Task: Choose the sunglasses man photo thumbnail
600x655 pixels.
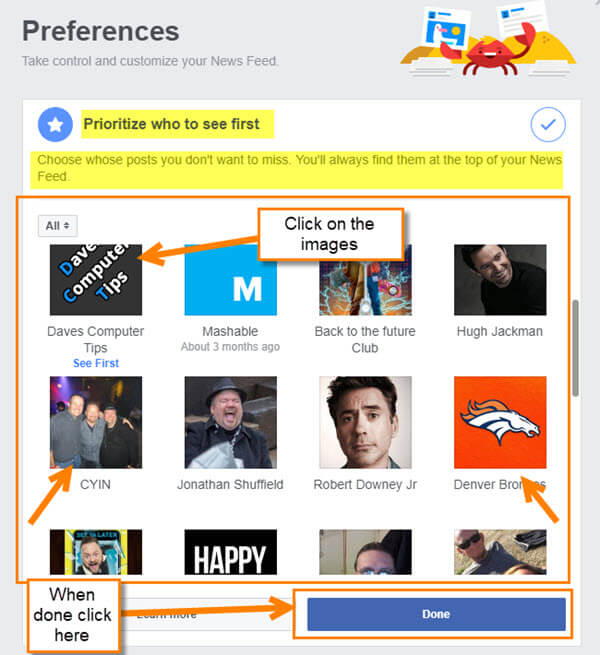Action: [x=500, y=552]
